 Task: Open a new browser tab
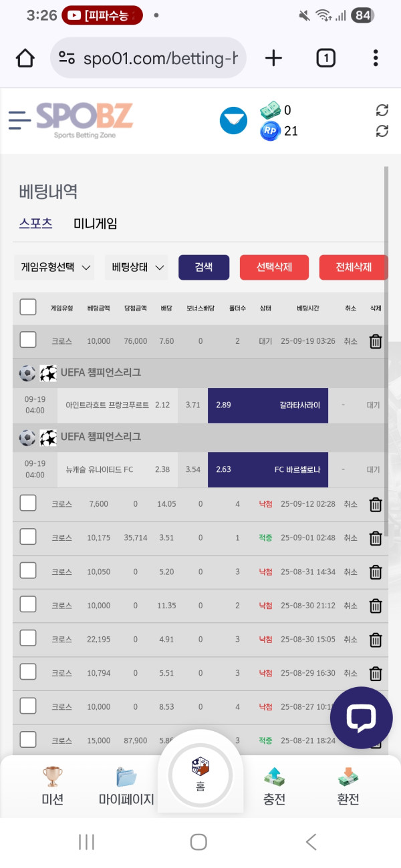273,59
